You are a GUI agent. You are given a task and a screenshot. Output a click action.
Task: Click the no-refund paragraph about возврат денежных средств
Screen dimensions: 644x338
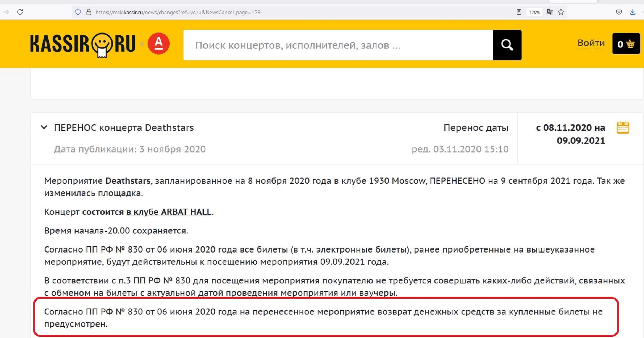tap(323, 318)
